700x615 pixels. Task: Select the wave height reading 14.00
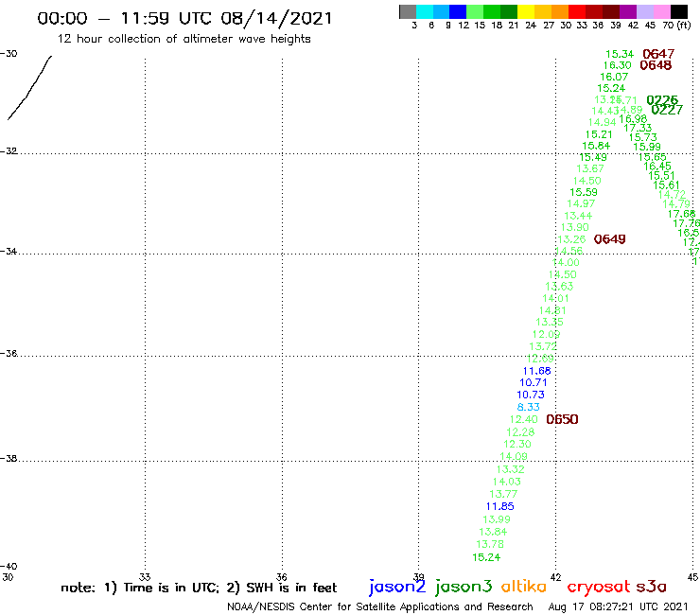pyautogui.click(x=566, y=263)
